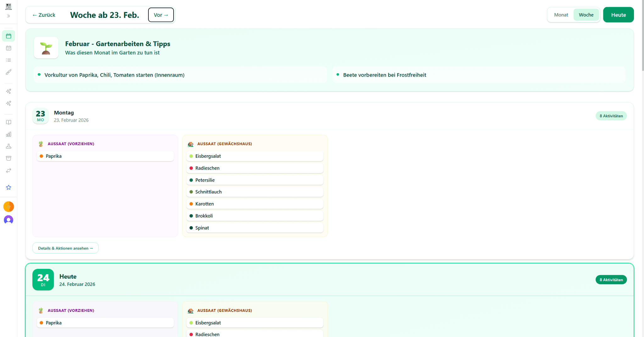Click the list view icon in sidebar
644x337 pixels.
click(x=8, y=60)
